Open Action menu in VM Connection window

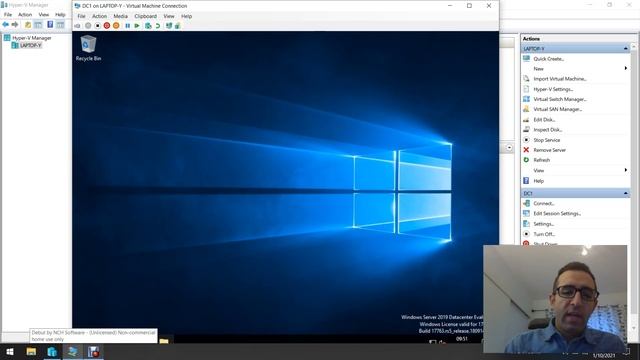[x=99, y=16]
